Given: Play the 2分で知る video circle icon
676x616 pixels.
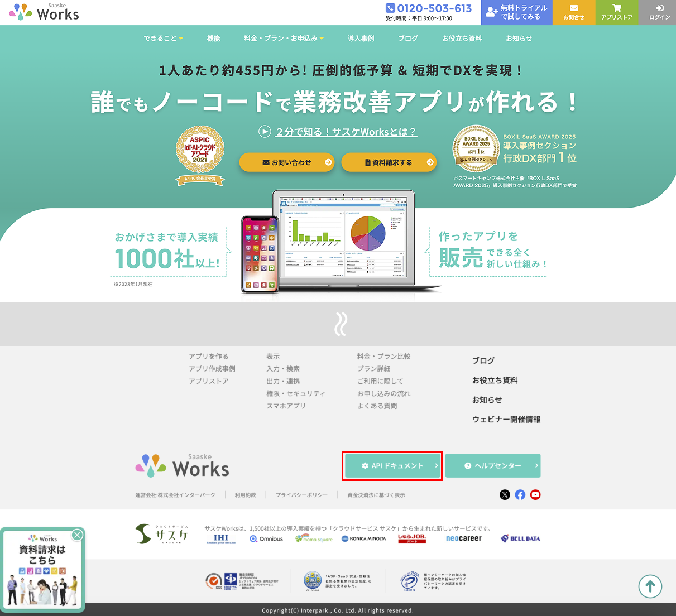Looking at the screenshot, I should (265, 132).
